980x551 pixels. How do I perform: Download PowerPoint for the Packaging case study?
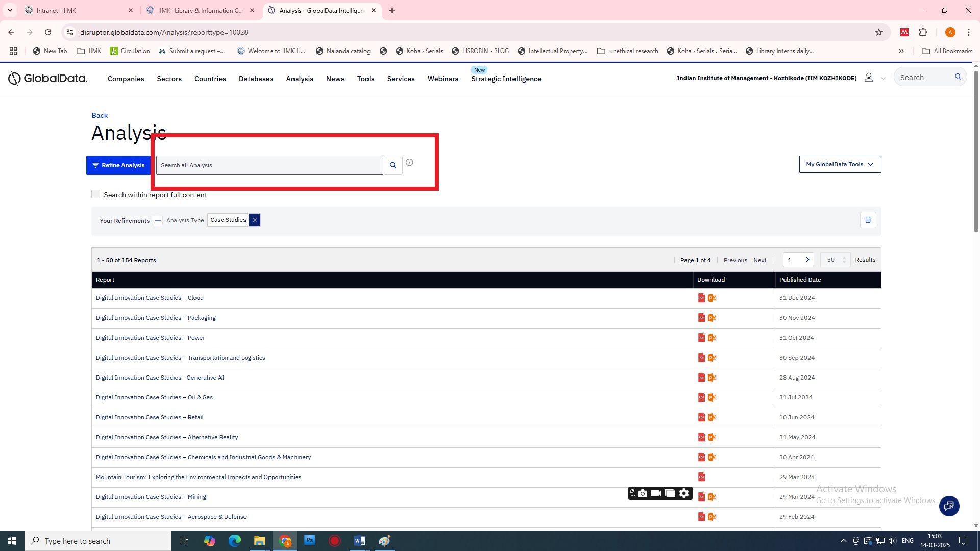712,318
